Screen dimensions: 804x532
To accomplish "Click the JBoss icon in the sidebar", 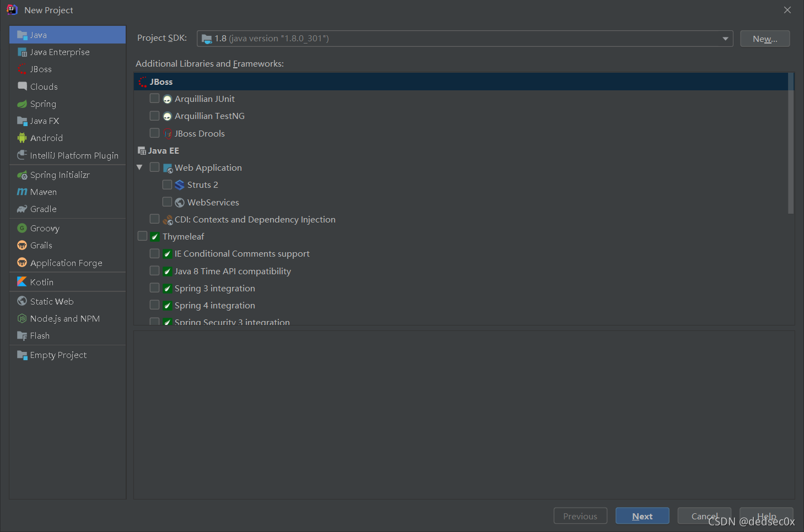I will (x=22, y=69).
